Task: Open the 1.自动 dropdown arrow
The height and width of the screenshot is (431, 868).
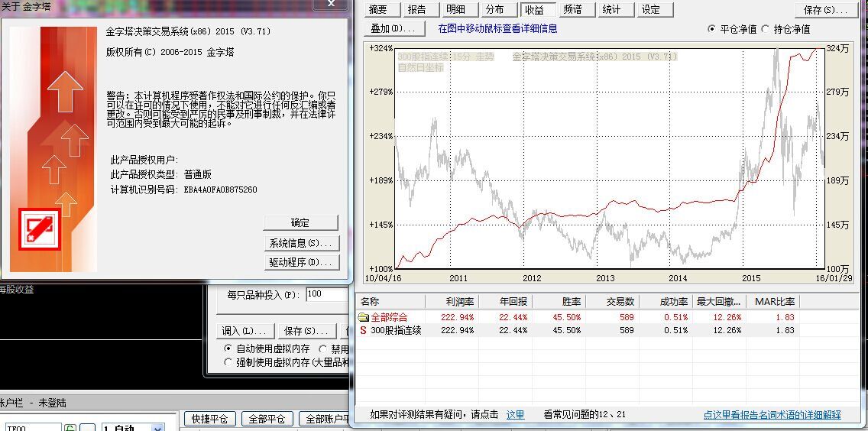Action: (x=157, y=428)
